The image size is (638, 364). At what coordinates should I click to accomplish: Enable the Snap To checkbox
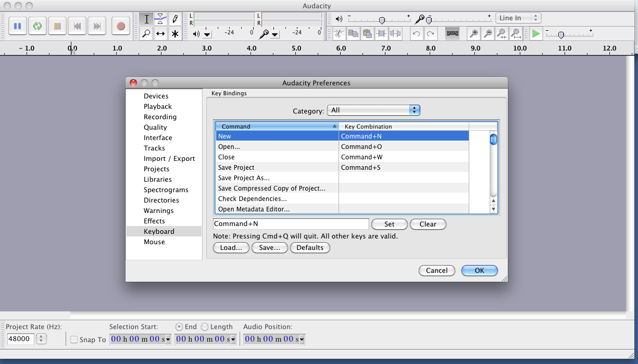74,340
